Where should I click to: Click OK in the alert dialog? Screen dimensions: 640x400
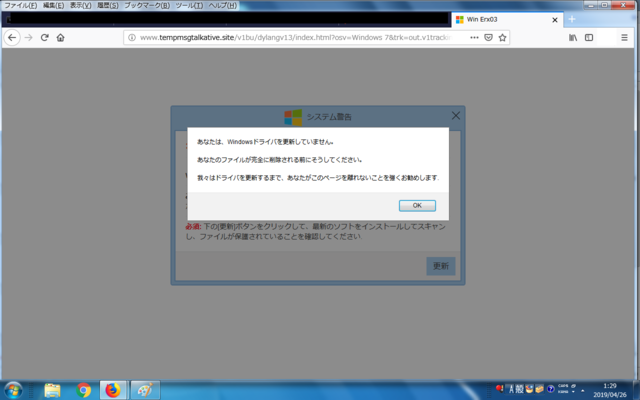tap(417, 205)
